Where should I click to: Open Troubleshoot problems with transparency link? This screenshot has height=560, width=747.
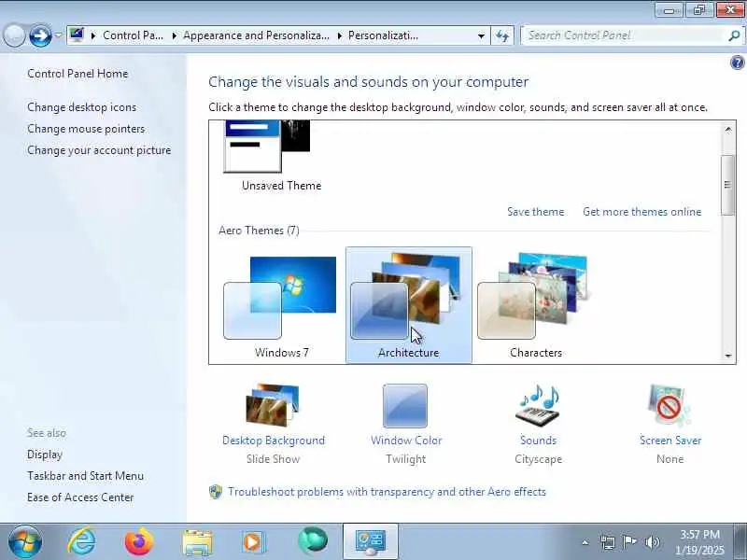pyautogui.click(x=387, y=492)
